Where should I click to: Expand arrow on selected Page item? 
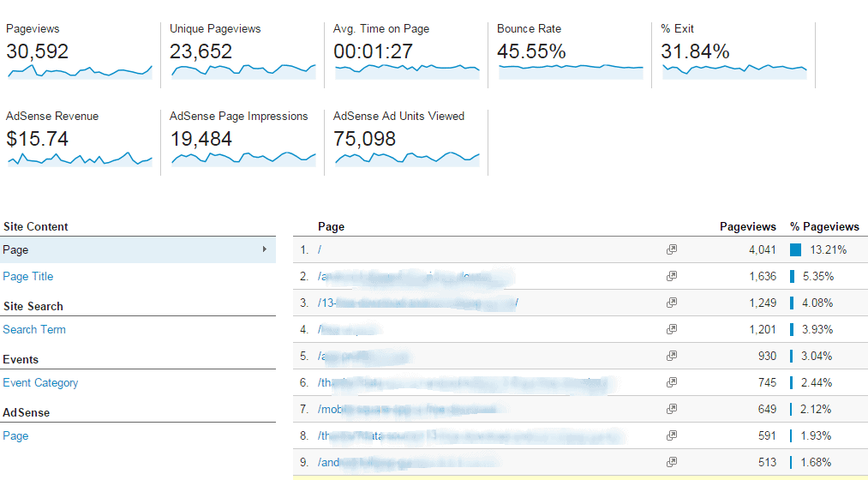pyautogui.click(x=264, y=250)
